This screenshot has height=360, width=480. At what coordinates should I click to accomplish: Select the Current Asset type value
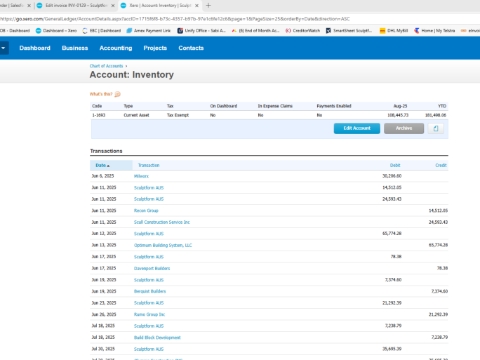[136, 115]
